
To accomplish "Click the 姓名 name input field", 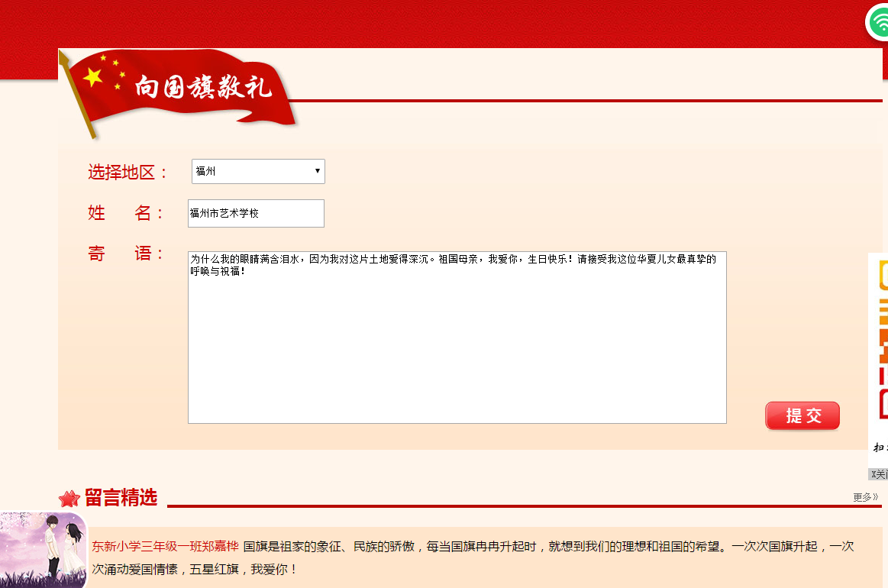I will pos(256,214).
